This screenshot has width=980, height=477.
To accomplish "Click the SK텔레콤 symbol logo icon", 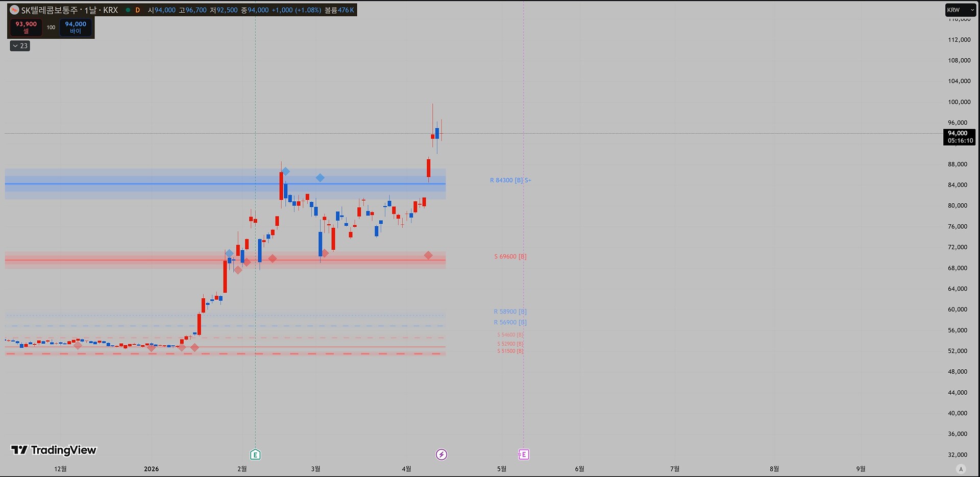I will click(x=14, y=10).
